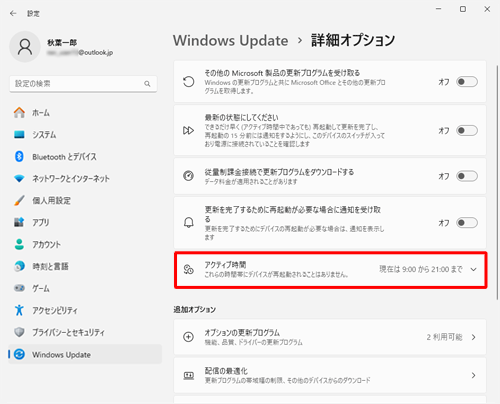Select 時刻と言語 in sidebar
This screenshot has width=500, height=404.
point(85,266)
